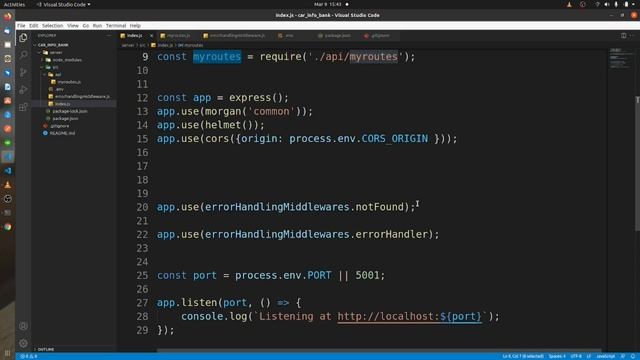The height and width of the screenshot is (360, 640).
Task: Open the Search view in activity bar
Action: (x=23, y=55)
